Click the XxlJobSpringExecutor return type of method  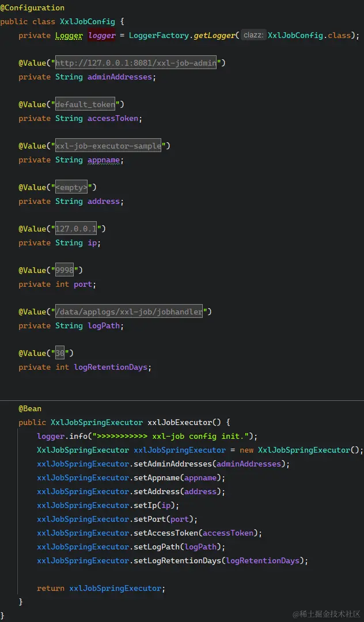coord(97,423)
